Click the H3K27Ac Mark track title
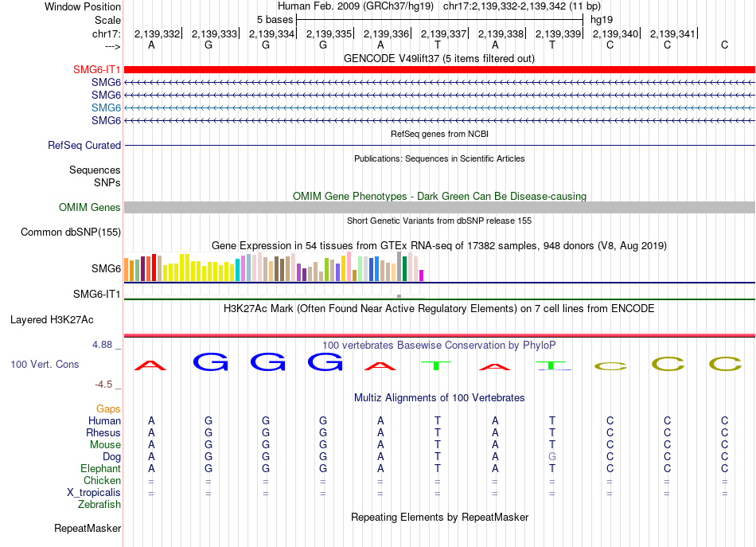 click(438, 309)
